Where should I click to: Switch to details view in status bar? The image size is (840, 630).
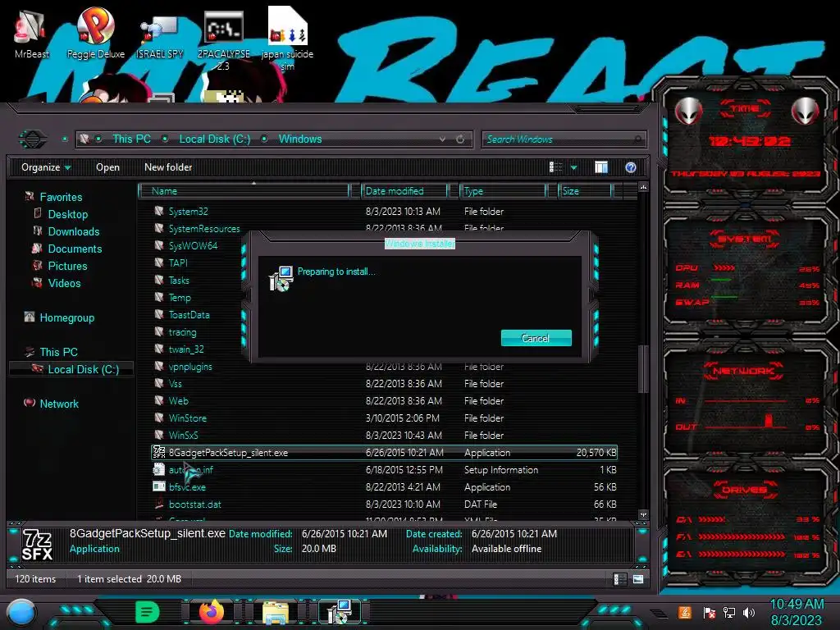pyautogui.click(x=620, y=579)
